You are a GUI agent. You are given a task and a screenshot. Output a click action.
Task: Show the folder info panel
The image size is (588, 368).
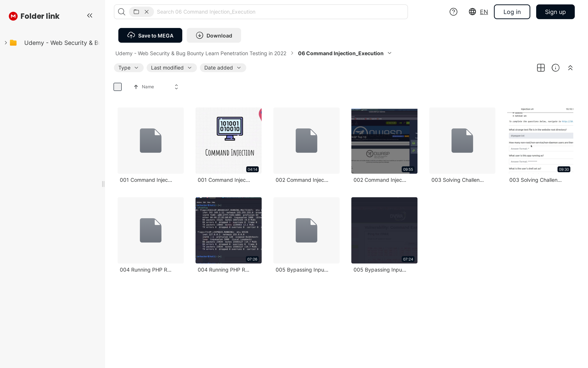(x=556, y=68)
